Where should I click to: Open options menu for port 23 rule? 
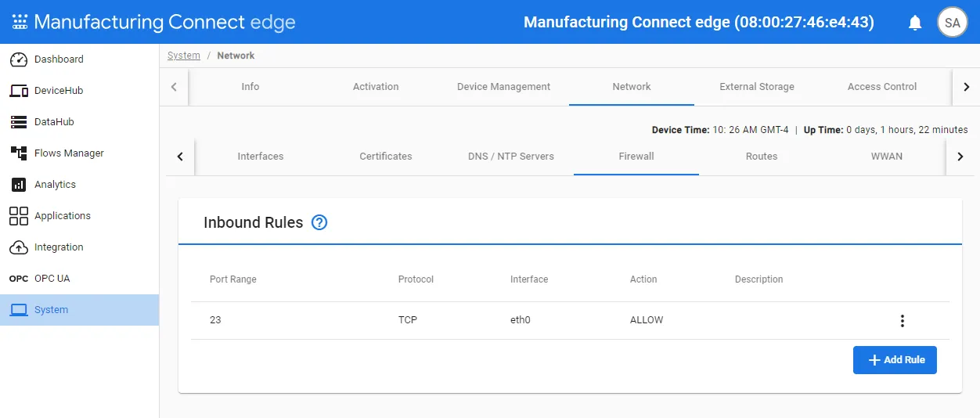(903, 321)
